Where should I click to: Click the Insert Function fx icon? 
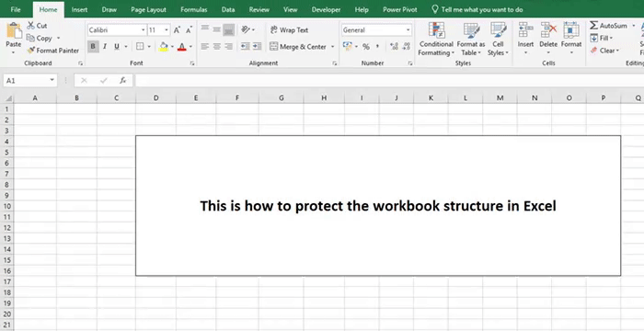[x=122, y=81]
